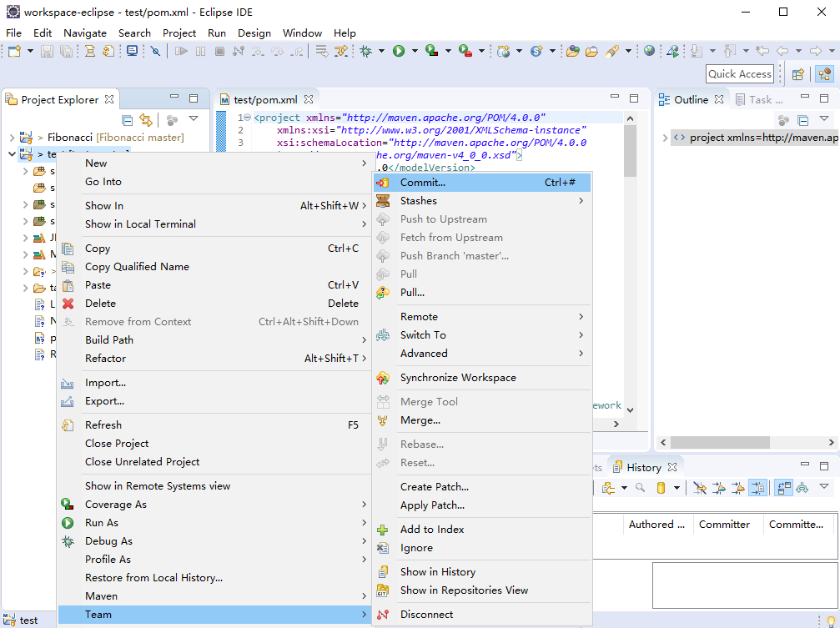Click the Open Web Browser globe icon
The height and width of the screenshot is (628, 840).
coord(649,51)
